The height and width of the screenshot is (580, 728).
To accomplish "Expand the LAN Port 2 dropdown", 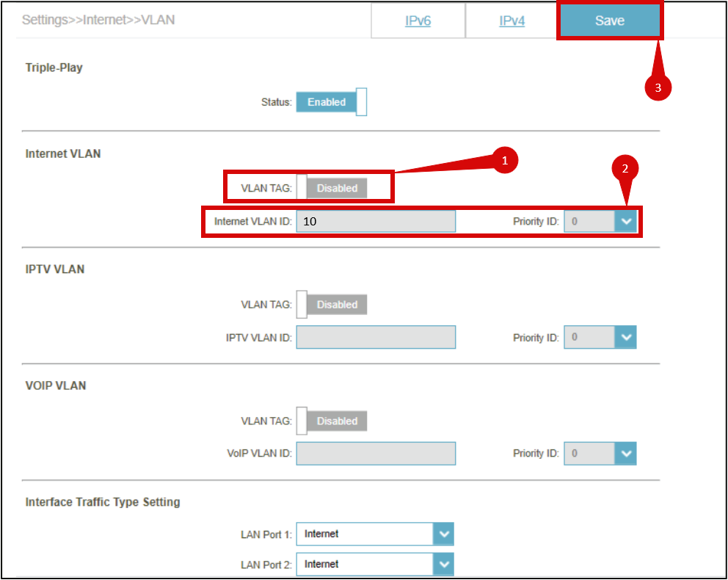I will (x=374, y=564).
